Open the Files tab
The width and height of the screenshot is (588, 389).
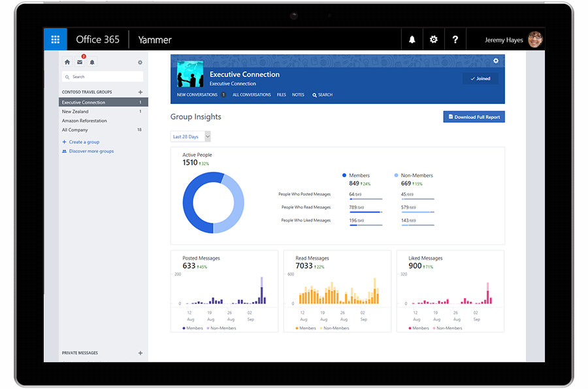(281, 95)
